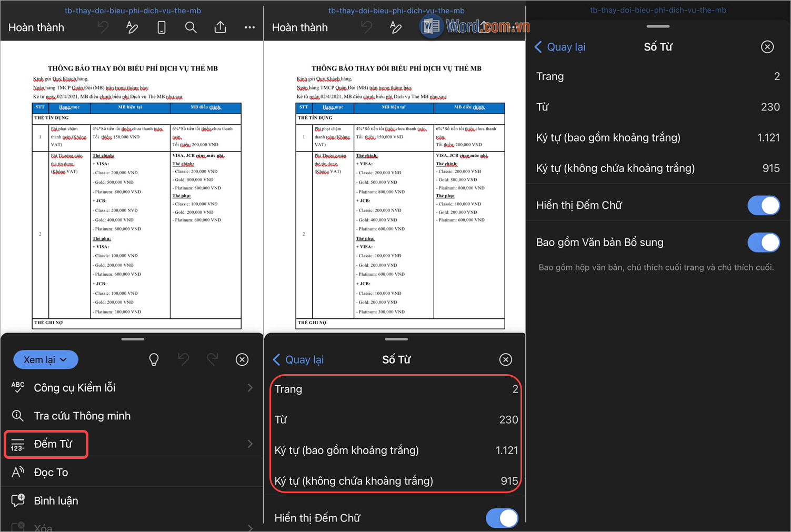
Task: Tap Ký tự (không chứa khoảng trắng) in right panel
Action: coord(658,168)
